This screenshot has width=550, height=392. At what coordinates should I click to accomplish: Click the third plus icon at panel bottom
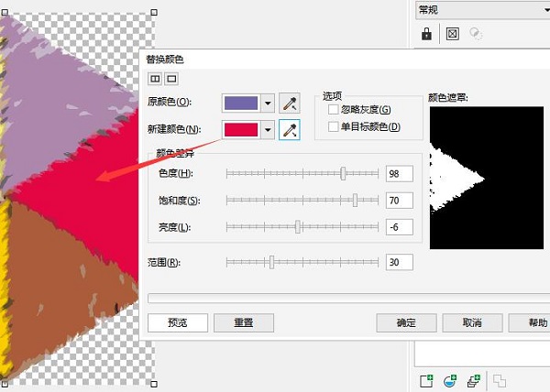pyautogui.click(x=473, y=380)
